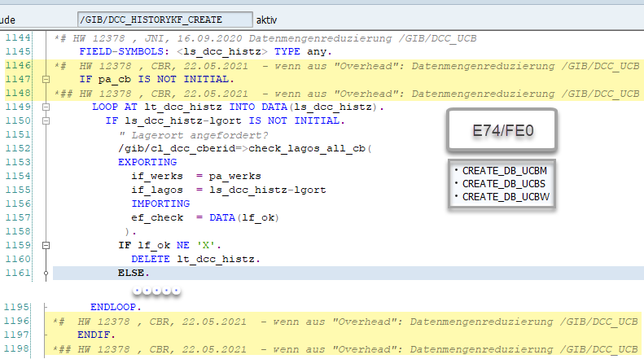
Task: Click line number 1144 in the gutter
Action: [x=20, y=38]
